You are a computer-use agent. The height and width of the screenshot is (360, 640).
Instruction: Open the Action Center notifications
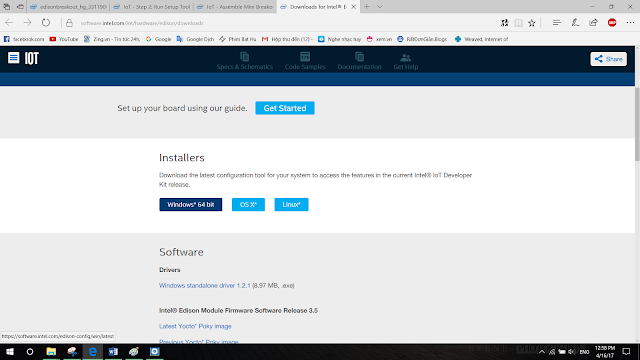(627, 351)
